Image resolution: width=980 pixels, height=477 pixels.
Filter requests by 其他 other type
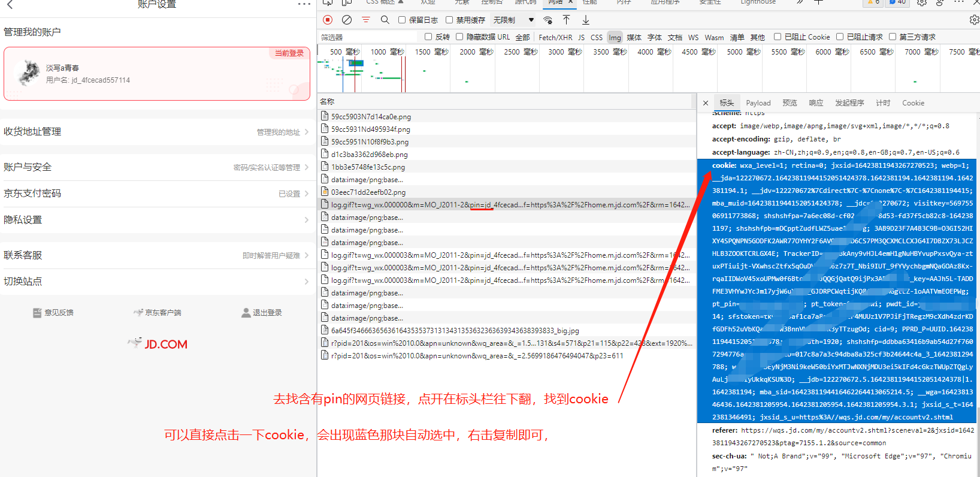click(x=758, y=37)
